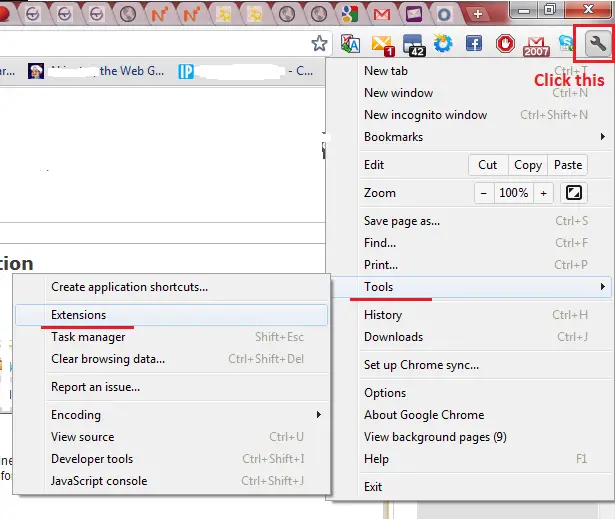
Task: Open the Facebook extension icon
Action: (x=474, y=43)
